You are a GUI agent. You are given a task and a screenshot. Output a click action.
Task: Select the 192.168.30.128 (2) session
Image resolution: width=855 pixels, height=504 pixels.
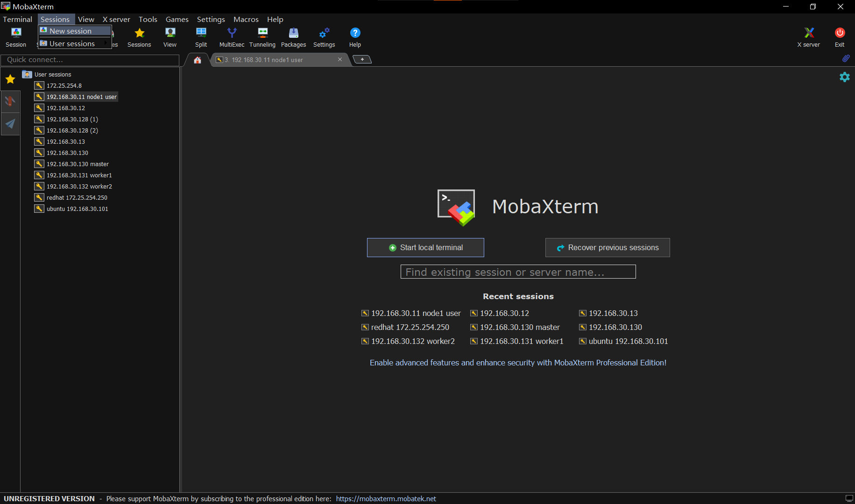click(67, 130)
